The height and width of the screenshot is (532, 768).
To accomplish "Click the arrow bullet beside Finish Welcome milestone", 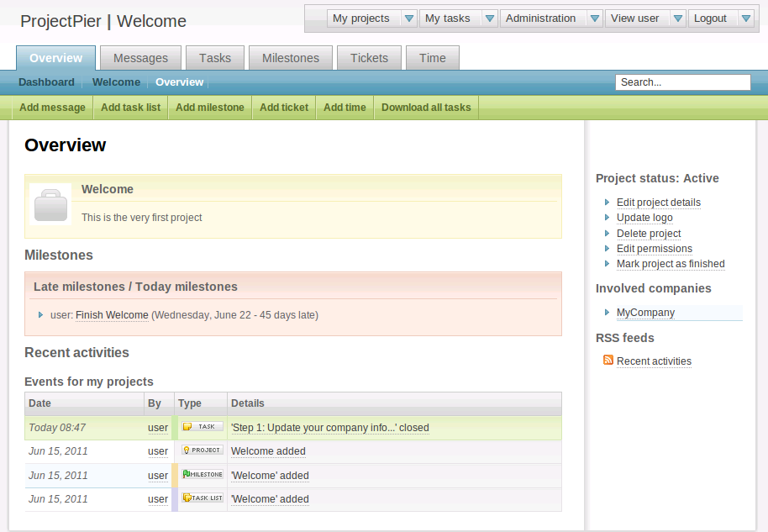I will click(40, 315).
